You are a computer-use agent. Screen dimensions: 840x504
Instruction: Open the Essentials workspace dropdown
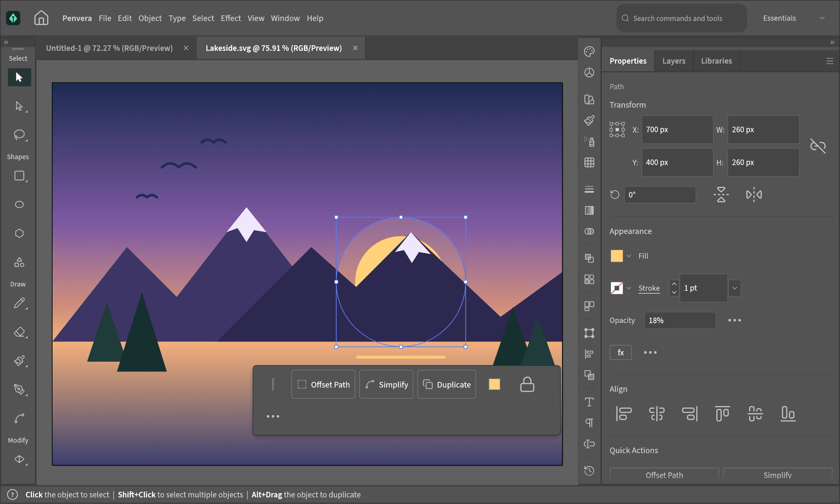click(x=794, y=18)
